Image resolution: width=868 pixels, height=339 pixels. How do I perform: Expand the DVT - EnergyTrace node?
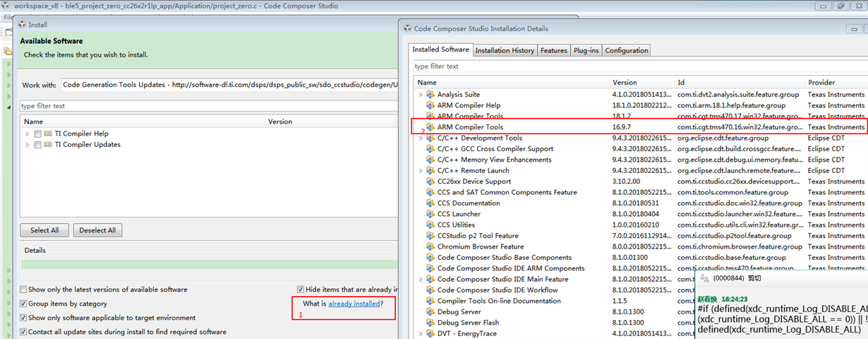click(x=421, y=333)
